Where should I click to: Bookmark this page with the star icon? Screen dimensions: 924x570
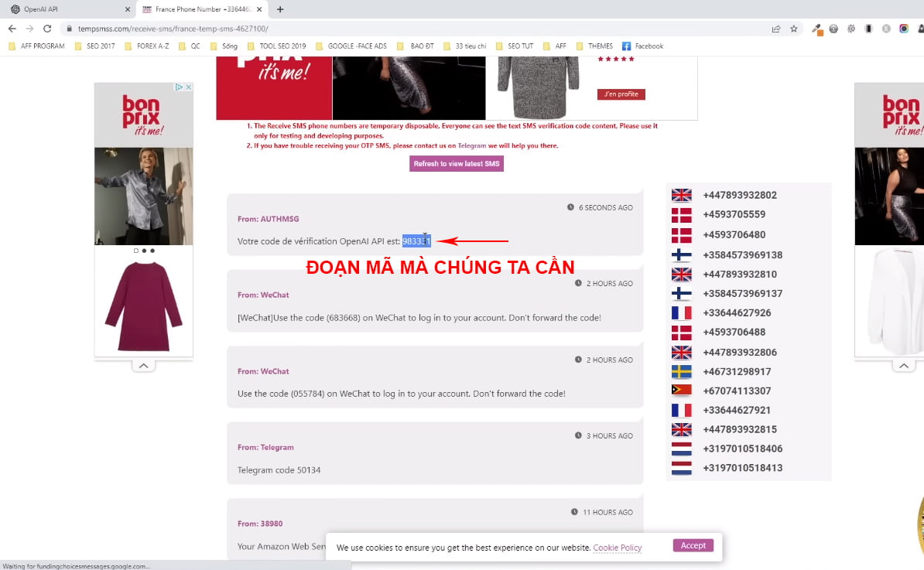click(793, 29)
